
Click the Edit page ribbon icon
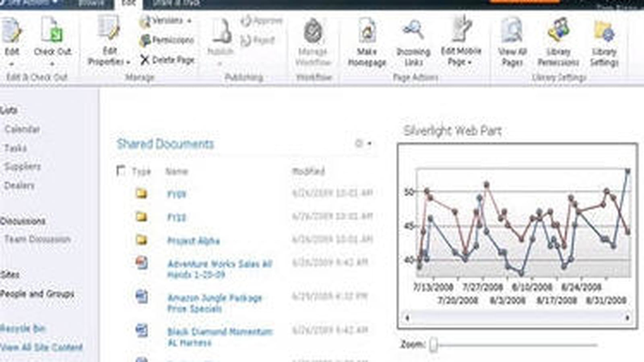tap(11, 31)
